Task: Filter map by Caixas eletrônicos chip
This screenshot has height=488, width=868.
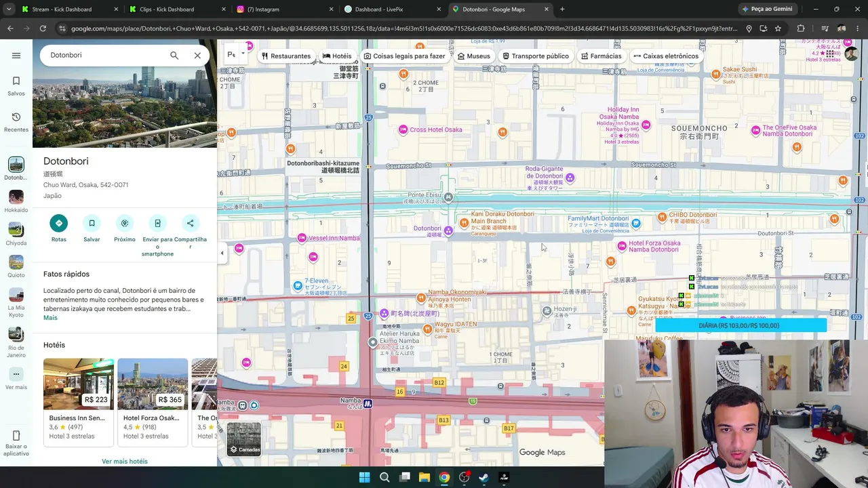Action: point(665,56)
